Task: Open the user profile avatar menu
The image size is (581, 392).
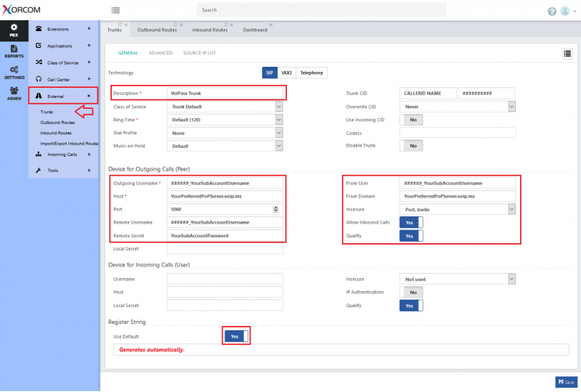Action: click(x=567, y=11)
